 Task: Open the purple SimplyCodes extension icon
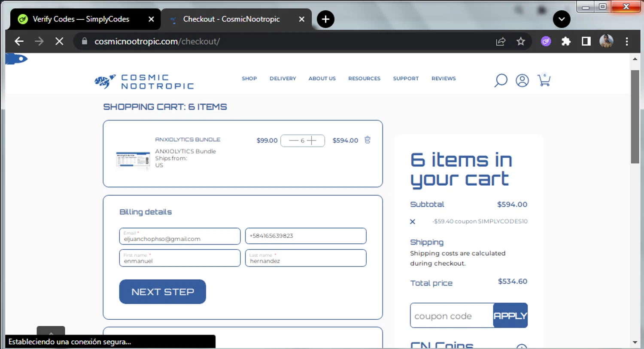pyautogui.click(x=546, y=41)
